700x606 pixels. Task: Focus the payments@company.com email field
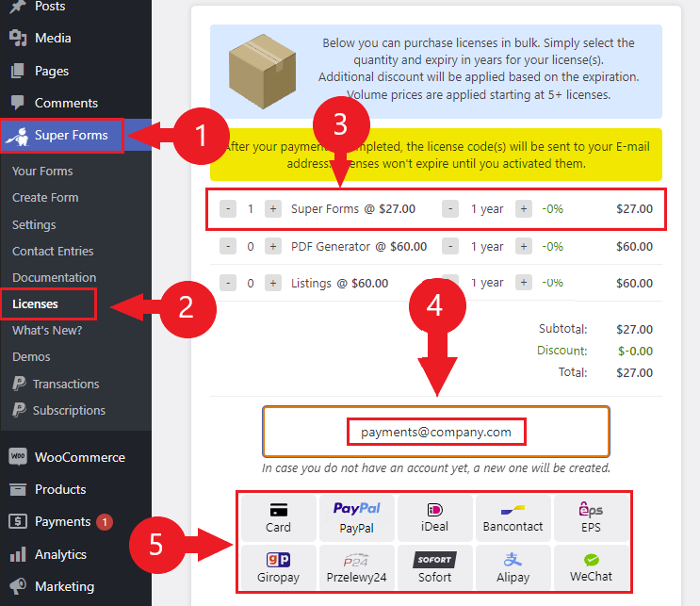pos(436,432)
